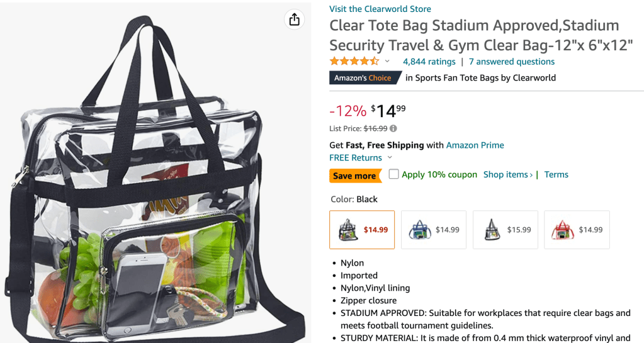Enable the Apply 10% coupon checkbox
The height and width of the screenshot is (343, 644).
coord(394,174)
